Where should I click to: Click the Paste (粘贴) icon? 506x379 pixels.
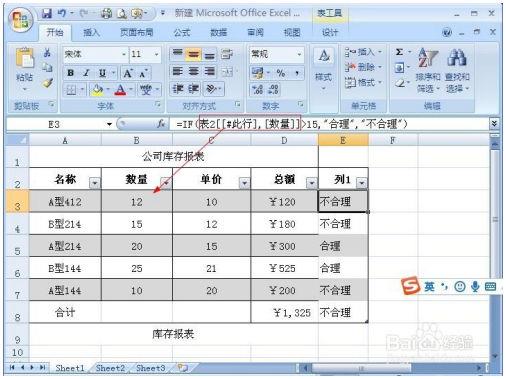point(24,59)
